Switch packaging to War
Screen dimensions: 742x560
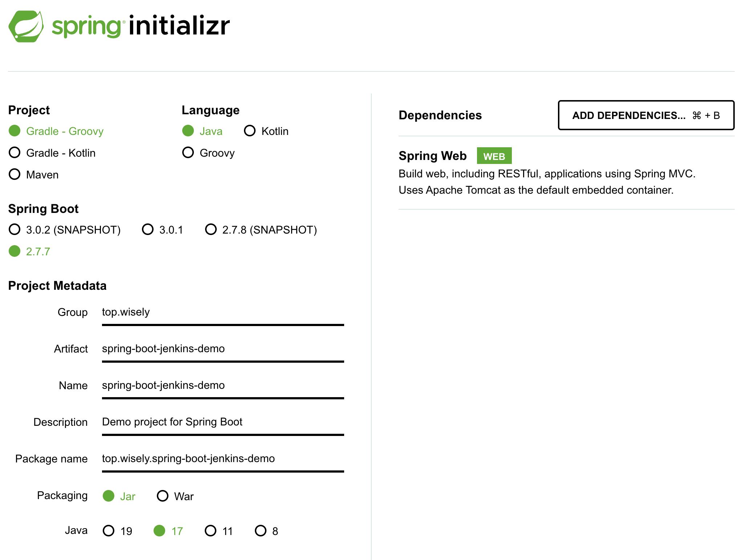coord(163,496)
